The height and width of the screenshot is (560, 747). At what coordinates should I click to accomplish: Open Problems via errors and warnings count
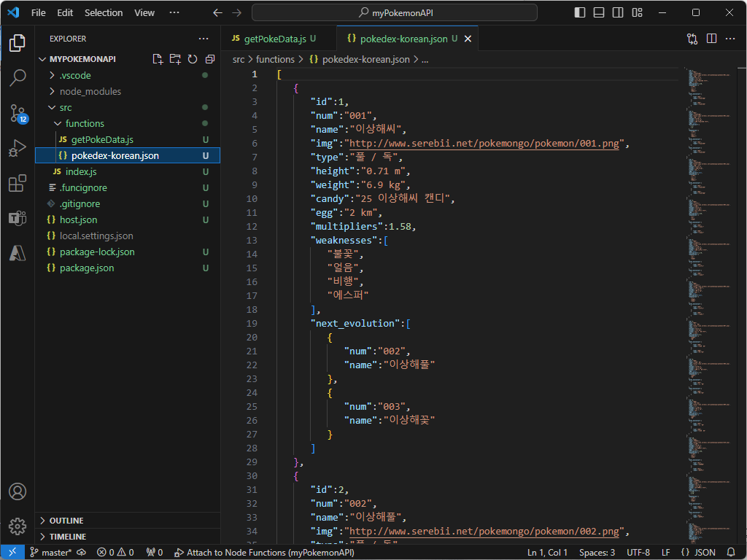point(115,553)
